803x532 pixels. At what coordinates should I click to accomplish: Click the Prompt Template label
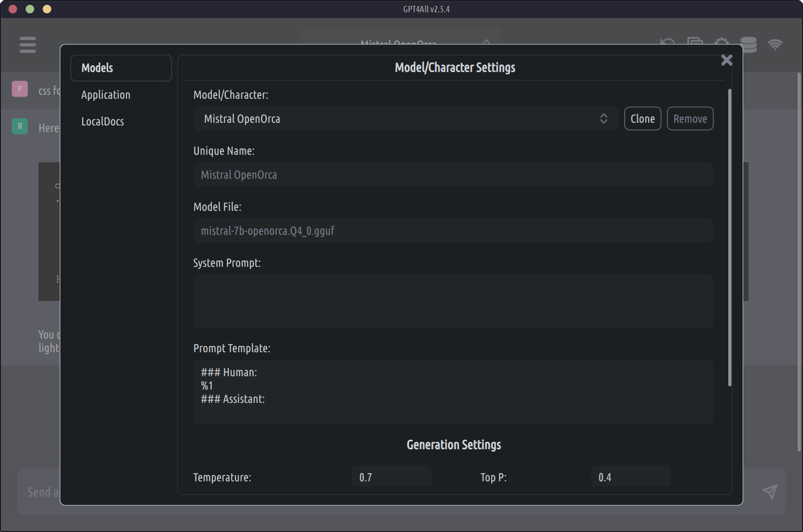(x=232, y=348)
